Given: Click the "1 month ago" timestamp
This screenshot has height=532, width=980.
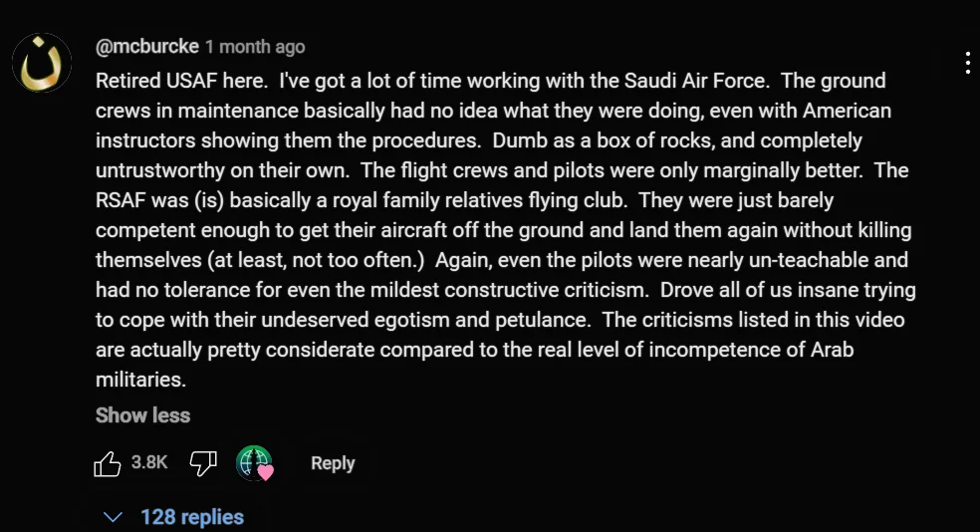Looking at the screenshot, I should (x=255, y=47).
